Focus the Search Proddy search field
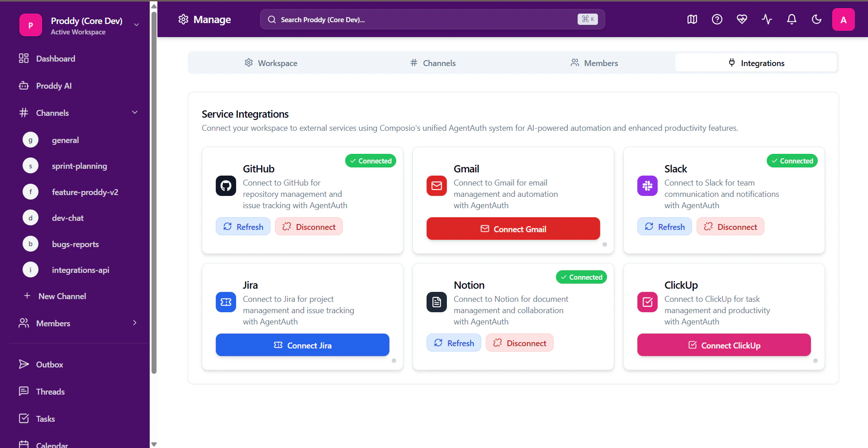The width and height of the screenshot is (868, 448). click(432, 19)
